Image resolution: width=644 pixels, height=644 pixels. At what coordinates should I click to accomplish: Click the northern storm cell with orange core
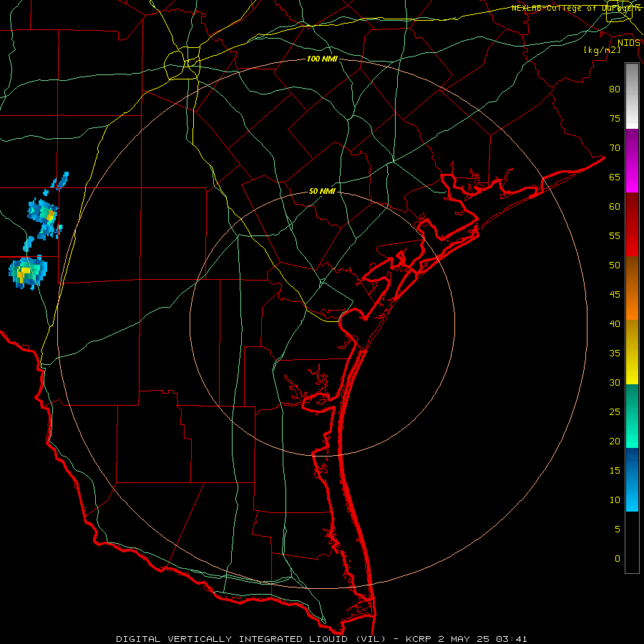point(45,218)
